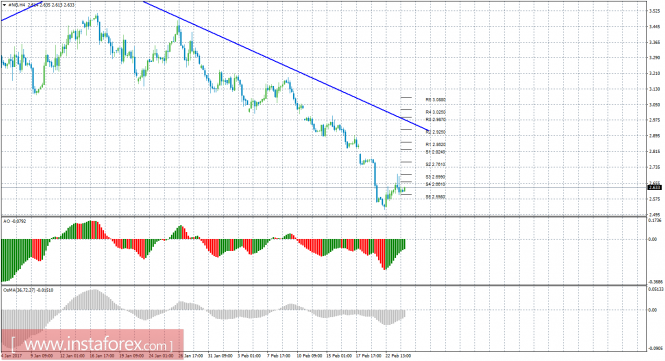Click the R3 pivot level label
Screen dimensions: 665x361
436,120
